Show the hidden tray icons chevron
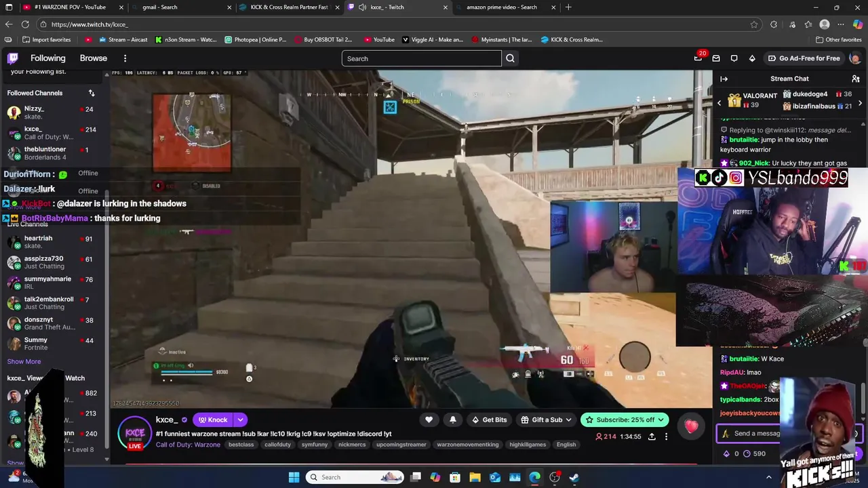Image resolution: width=868 pixels, height=488 pixels. pyautogui.click(x=768, y=477)
